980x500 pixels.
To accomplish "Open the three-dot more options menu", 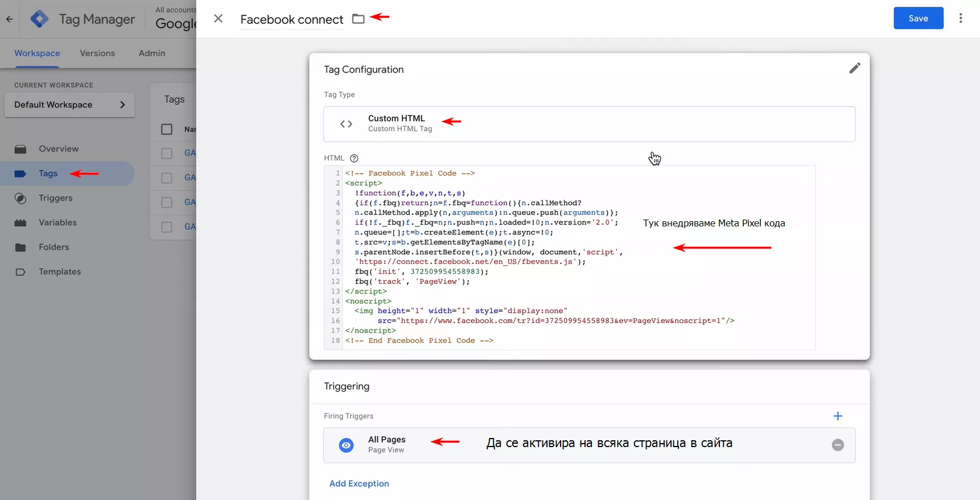I will click(x=961, y=18).
